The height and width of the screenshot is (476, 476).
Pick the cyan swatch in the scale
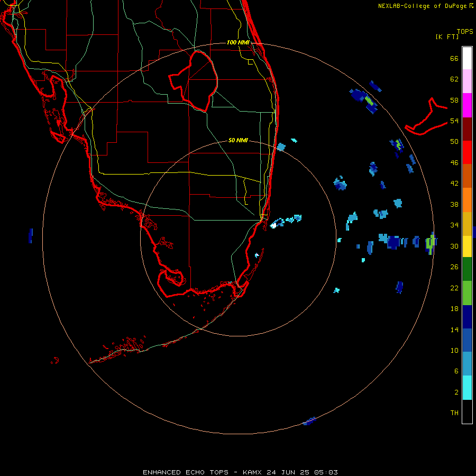[467, 388]
